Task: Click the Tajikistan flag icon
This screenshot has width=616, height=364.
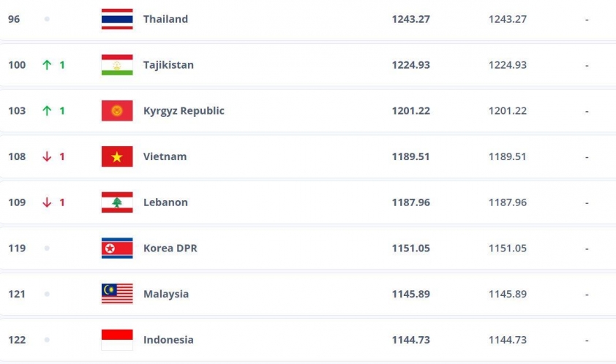Action: coord(117,65)
